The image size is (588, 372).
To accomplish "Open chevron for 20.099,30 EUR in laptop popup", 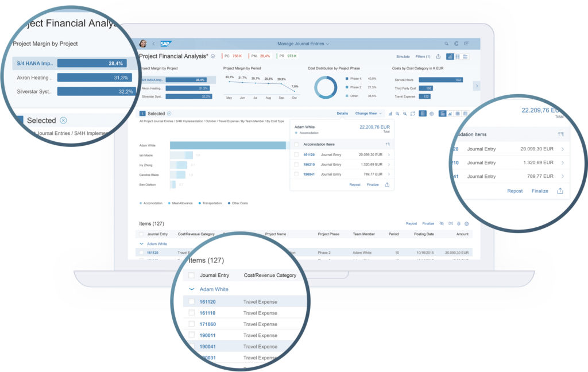I will pos(389,154).
